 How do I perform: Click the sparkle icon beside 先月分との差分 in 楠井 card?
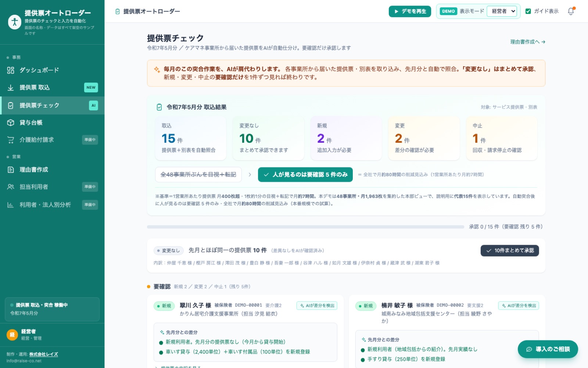(x=364, y=340)
